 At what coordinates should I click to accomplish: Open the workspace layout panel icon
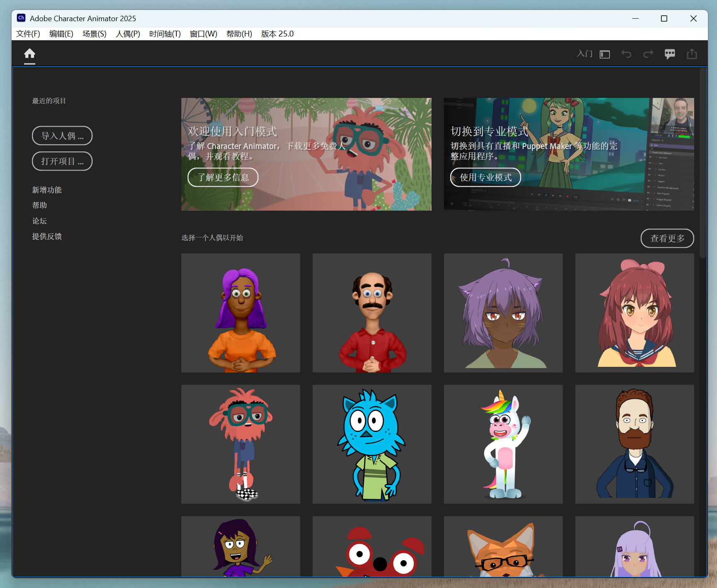pos(605,54)
